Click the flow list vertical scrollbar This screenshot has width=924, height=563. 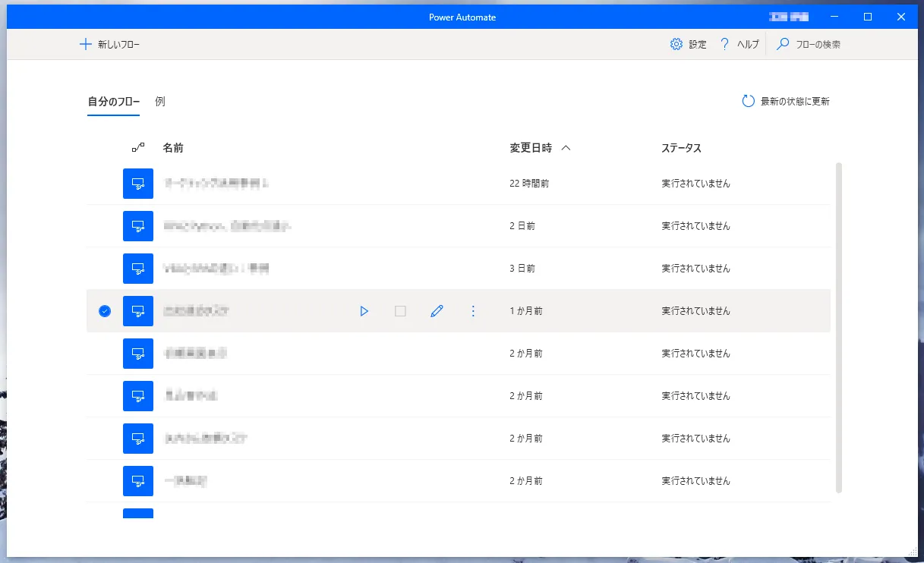click(x=838, y=327)
